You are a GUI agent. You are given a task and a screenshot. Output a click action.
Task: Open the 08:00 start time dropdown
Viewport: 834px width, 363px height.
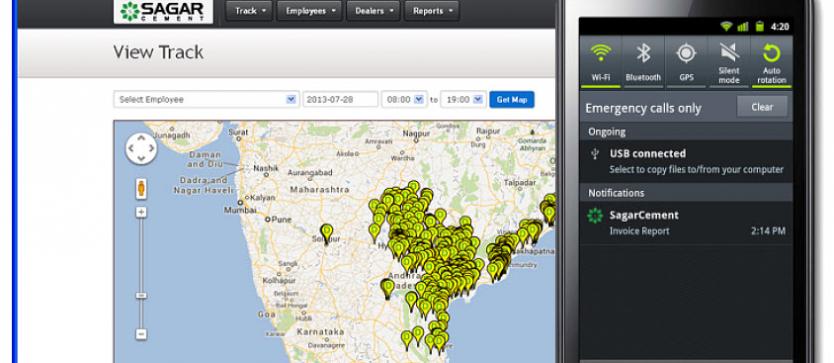point(404,100)
